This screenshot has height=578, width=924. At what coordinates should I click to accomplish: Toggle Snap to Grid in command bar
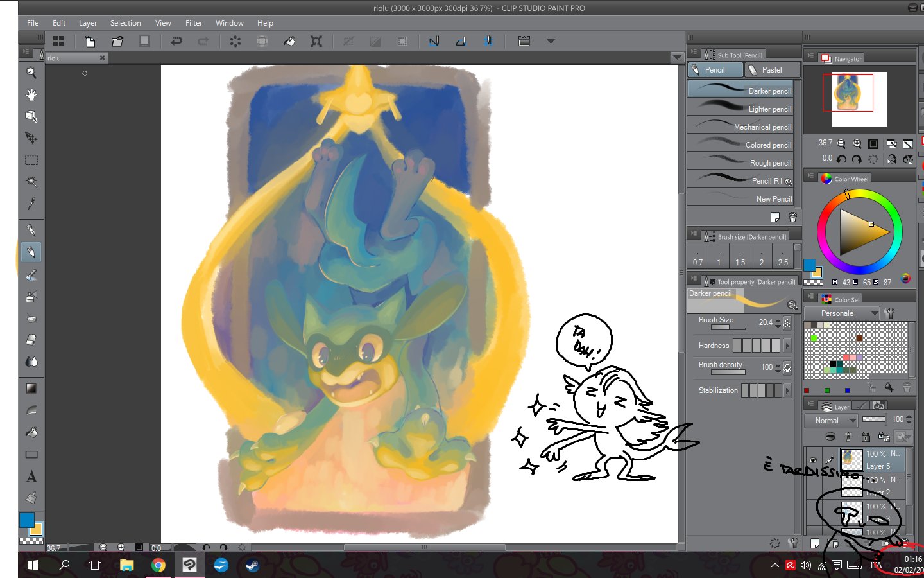coord(488,41)
